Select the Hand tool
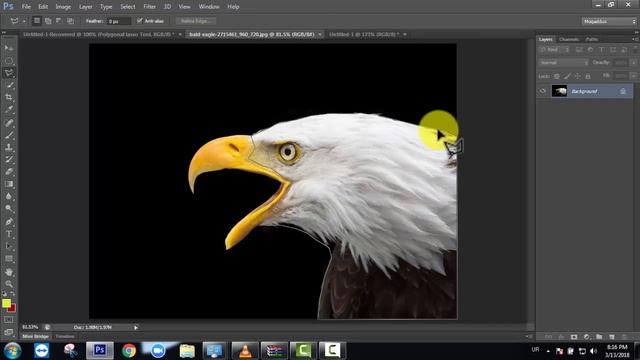Screen dimensions: 640x360 [9, 272]
